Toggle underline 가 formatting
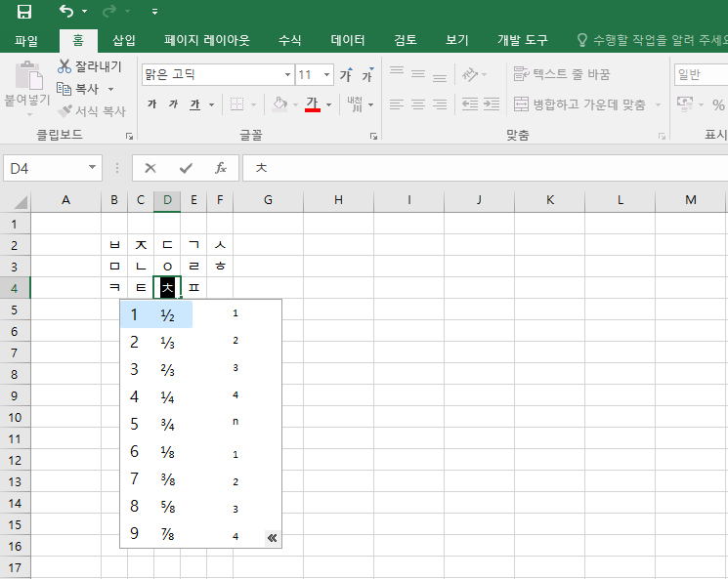 [x=195, y=103]
